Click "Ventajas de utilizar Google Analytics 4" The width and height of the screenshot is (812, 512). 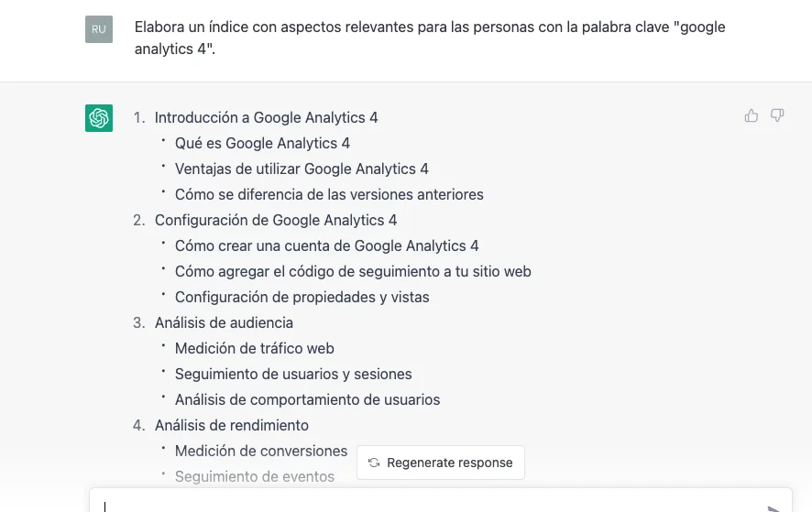click(x=302, y=169)
